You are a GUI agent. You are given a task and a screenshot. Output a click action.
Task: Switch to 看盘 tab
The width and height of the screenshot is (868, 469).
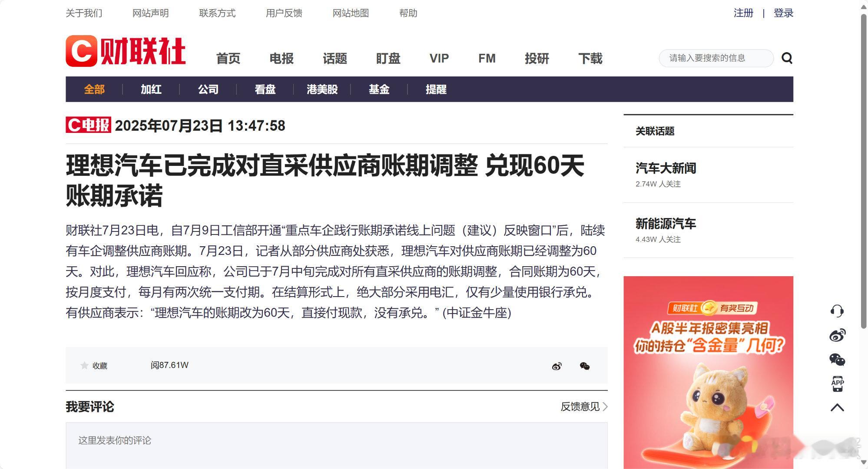click(x=265, y=89)
